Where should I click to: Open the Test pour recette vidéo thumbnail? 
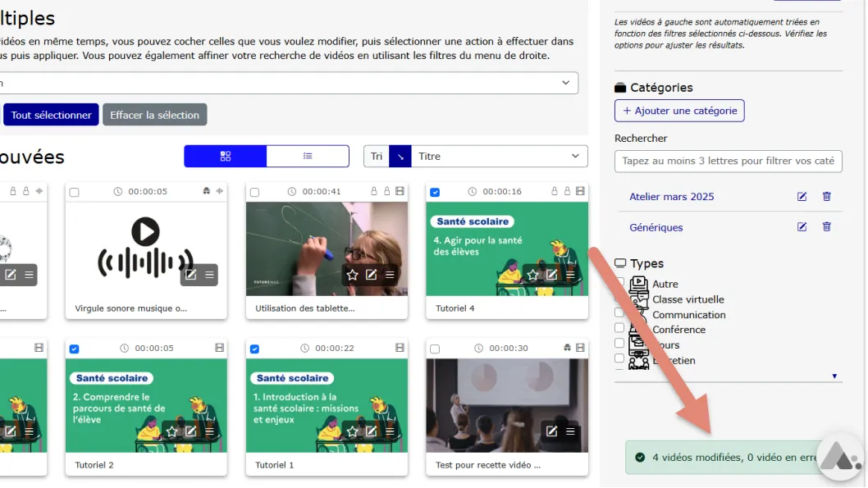507,405
